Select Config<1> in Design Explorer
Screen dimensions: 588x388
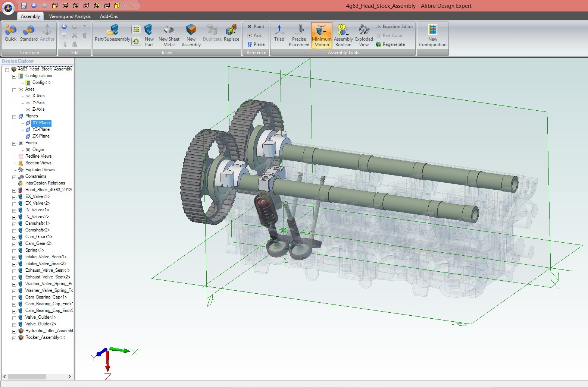click(x=41, y=82)
